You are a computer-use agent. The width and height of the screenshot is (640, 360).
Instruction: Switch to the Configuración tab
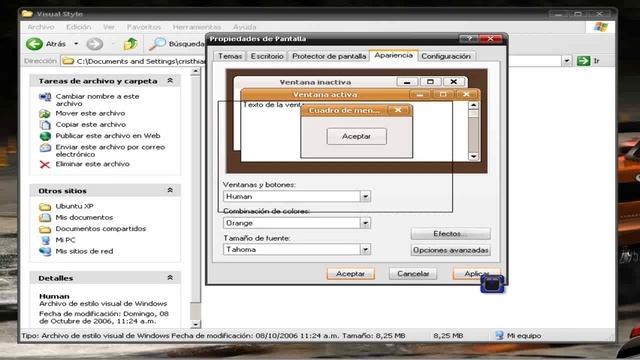click(446, 56)
